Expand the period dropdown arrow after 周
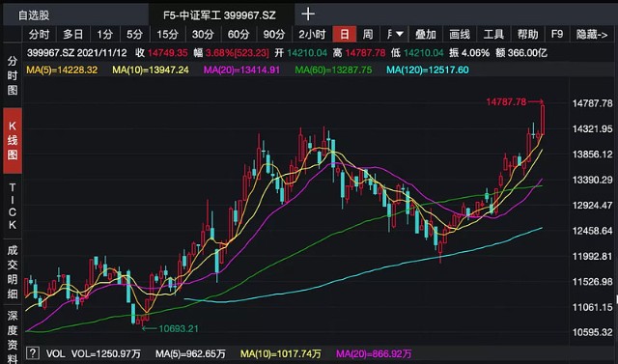Viewport: 618px width, 364px height. [399, 34]
